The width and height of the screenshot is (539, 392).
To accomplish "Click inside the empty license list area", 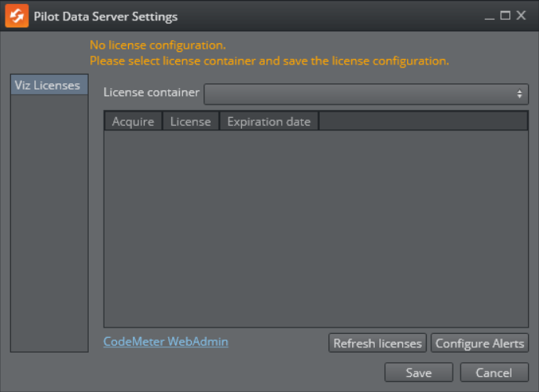I will click(x=316, y=228).
